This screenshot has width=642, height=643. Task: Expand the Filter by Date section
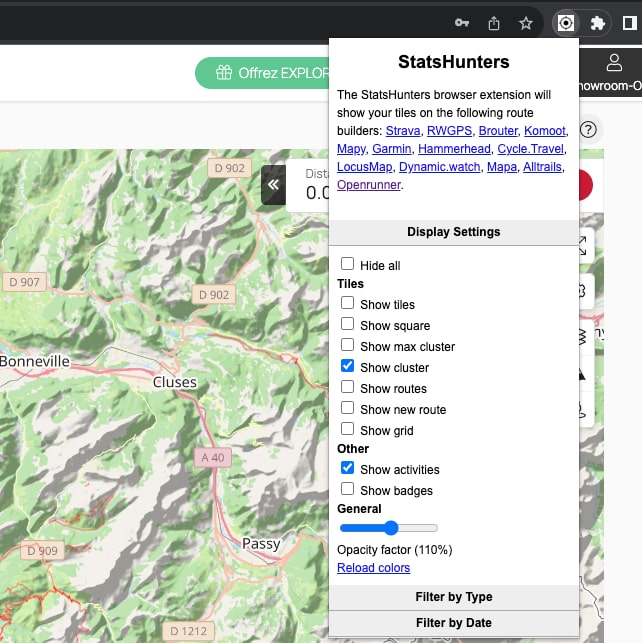[454, 623]
